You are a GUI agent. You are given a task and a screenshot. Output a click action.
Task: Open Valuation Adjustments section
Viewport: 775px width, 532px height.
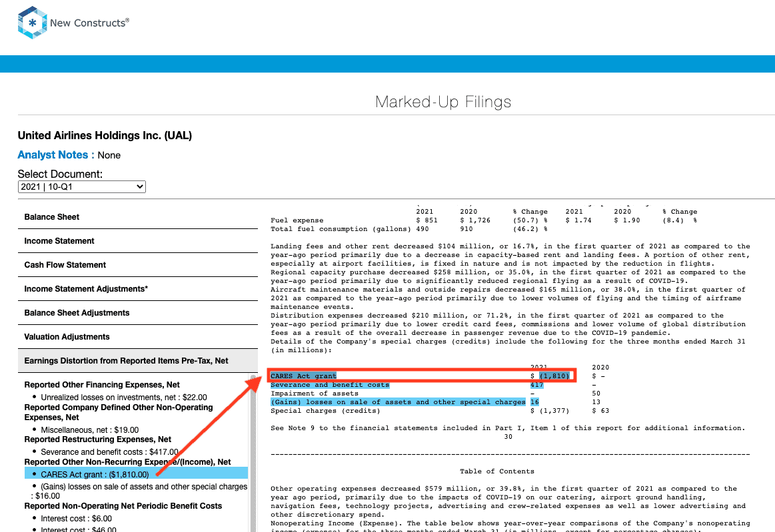[138, 337]
